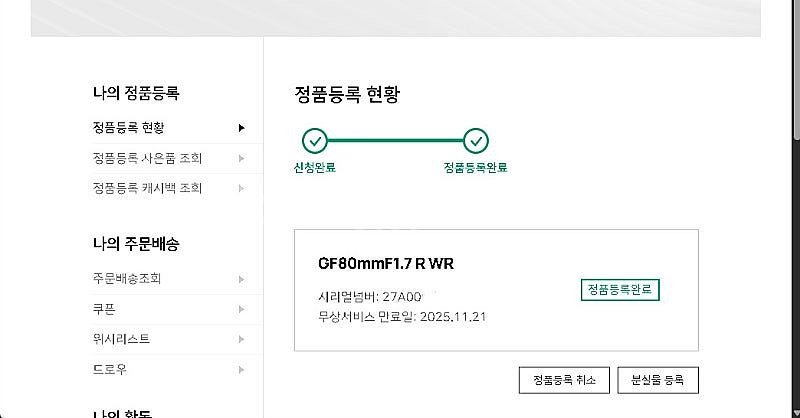
Task: Click the 정품등록 취소 button
Action: pyautogui.click(x=564, y=380)
